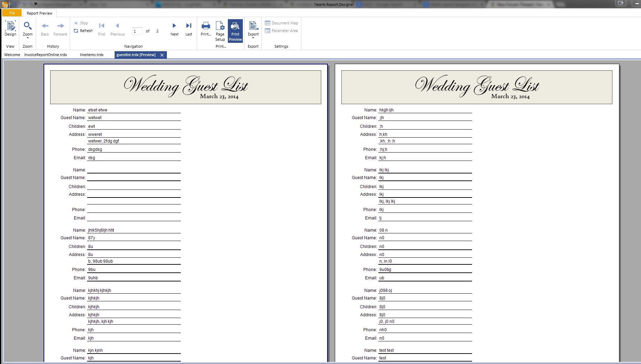
Task: Click the address line ';kh, ;h ;h'
Action: [x=387, y=141]
